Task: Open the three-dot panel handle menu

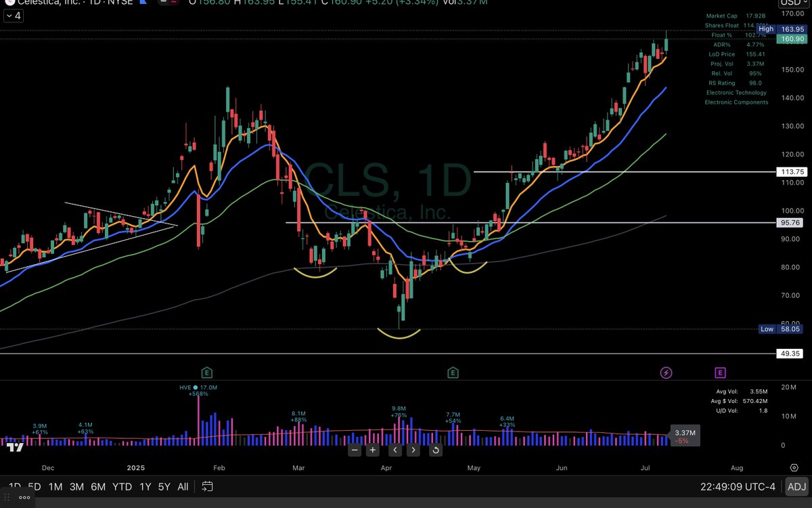Action: [x=24, y=498]
